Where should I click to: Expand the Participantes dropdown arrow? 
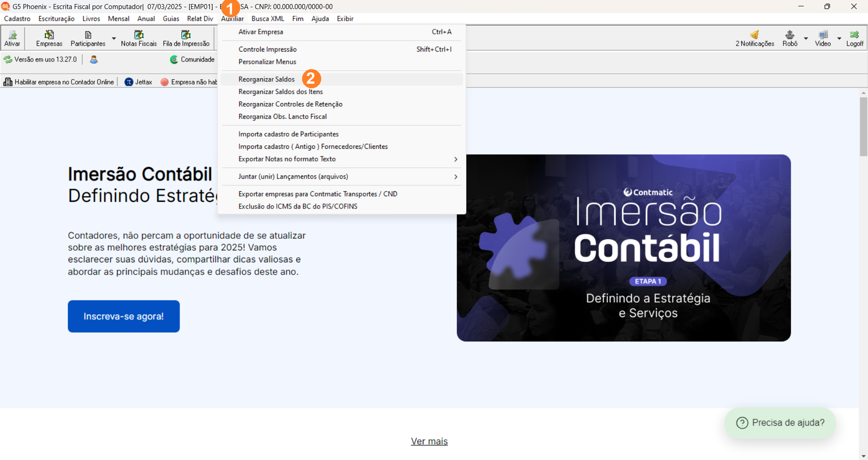tap(114, 38)
